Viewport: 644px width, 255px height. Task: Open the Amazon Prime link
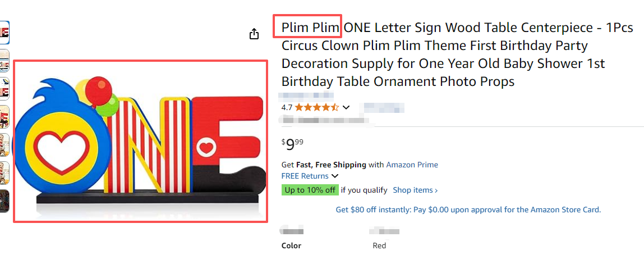pyautogui.click(x=412, y=165)
